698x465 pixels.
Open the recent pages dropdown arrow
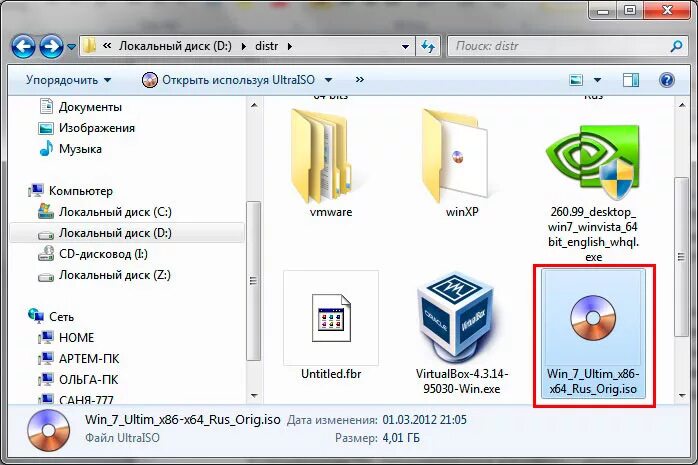tap(71, 46)
